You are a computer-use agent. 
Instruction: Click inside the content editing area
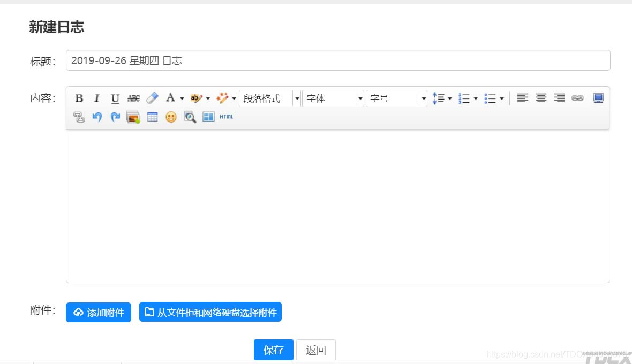(338, 206)
